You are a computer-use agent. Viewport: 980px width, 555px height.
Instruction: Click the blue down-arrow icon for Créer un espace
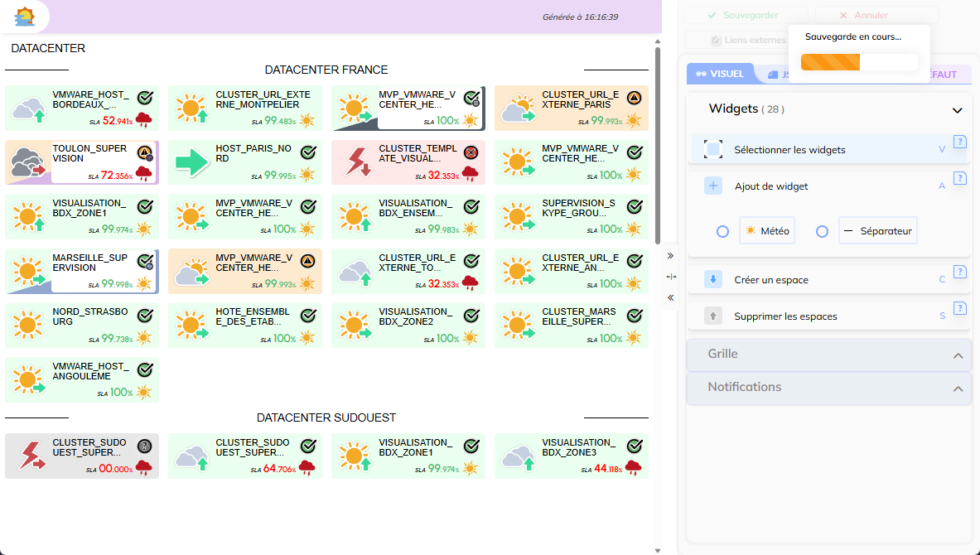click(713, 279)
